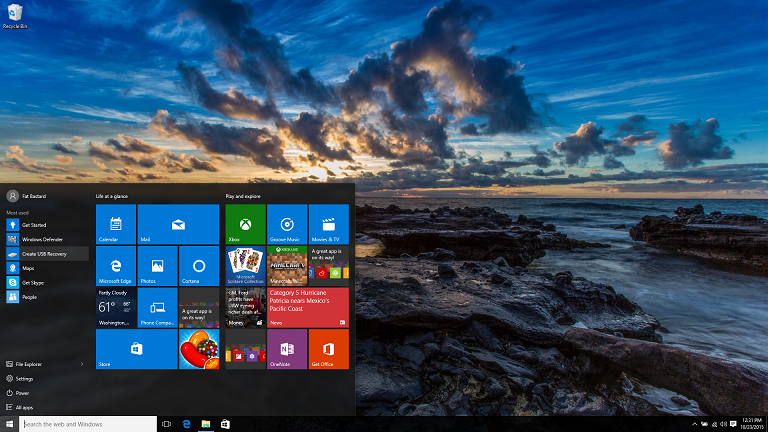Click the Get Office tile
Screen dimensions: 768x432
[329, 349]
